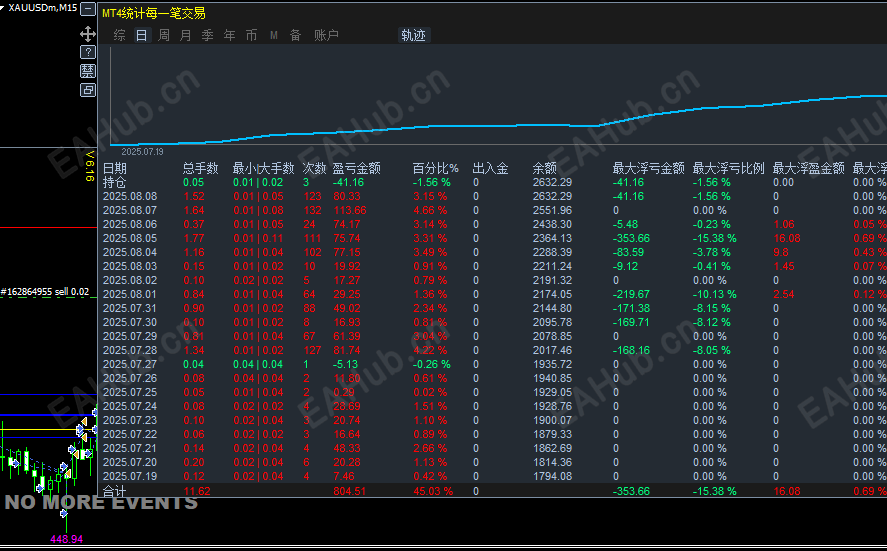Click balance value 2632.29 in 持仓 row
887x551 pixels.
point(552,183)
